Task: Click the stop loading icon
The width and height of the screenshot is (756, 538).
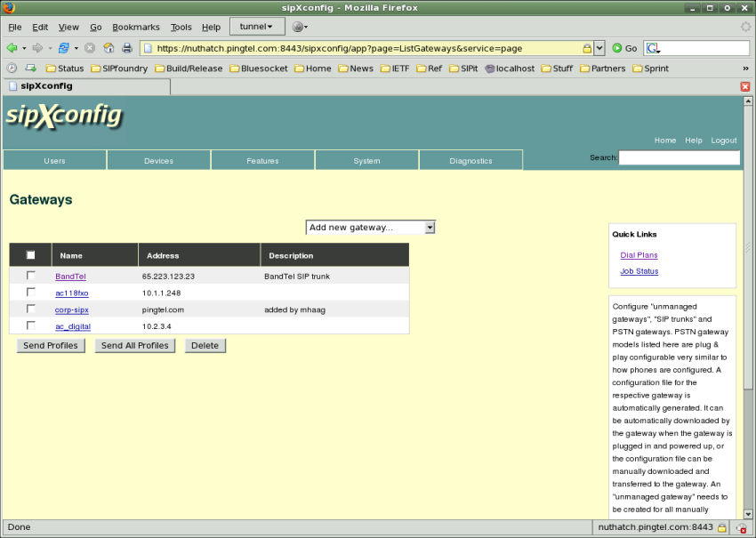Action: (90, 48)
